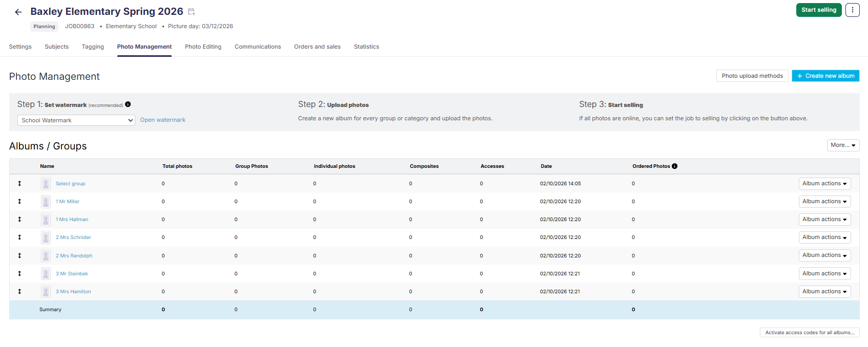Click calendar icon beside job title
The image size is (868, 347).
click(192, 12)
